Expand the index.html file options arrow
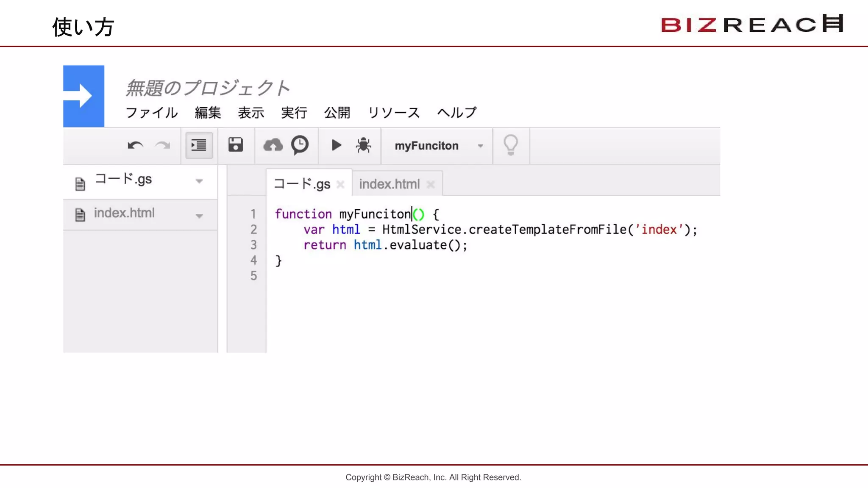 click(x=199, y=216)
